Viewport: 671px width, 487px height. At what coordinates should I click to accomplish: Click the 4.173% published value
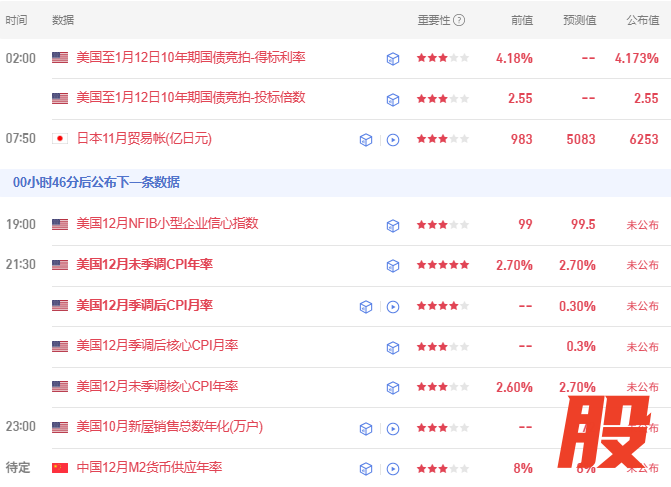pyautogui.click(x=637, y=58)
